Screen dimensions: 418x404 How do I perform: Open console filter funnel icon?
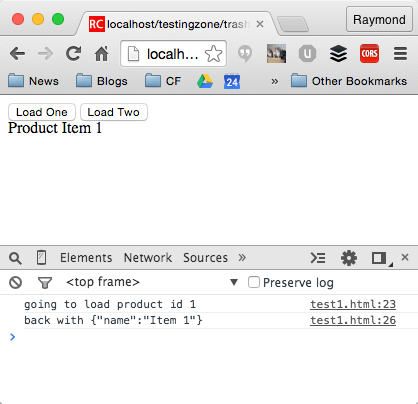(45, 283)
